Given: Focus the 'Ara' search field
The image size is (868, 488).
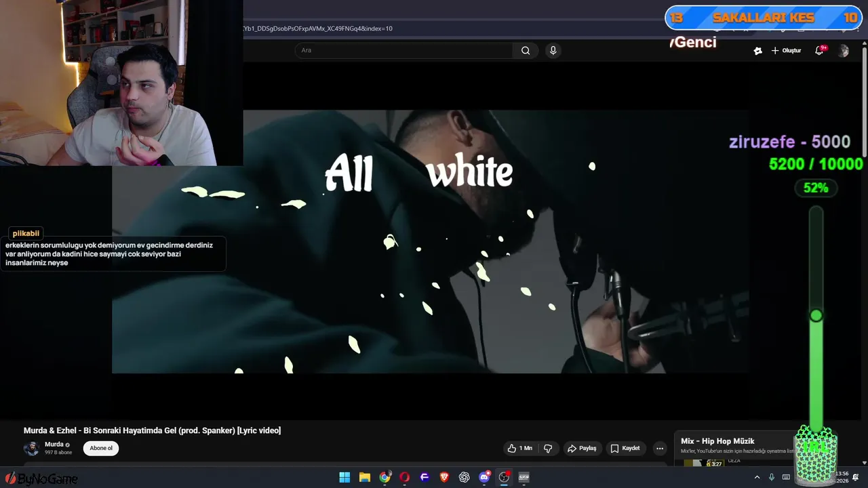Looking at the screenshot, I should coord(403,50).
